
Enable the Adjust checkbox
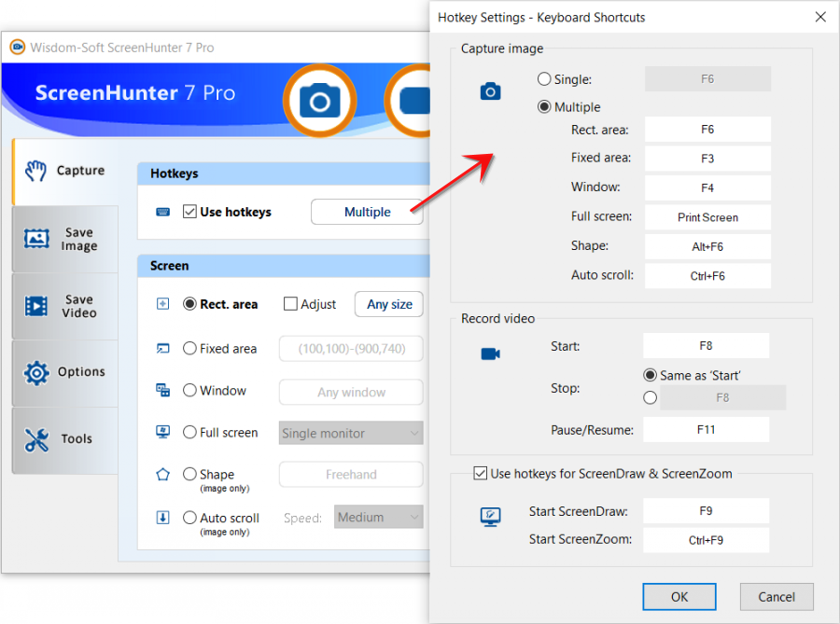(x=290, y=304)
